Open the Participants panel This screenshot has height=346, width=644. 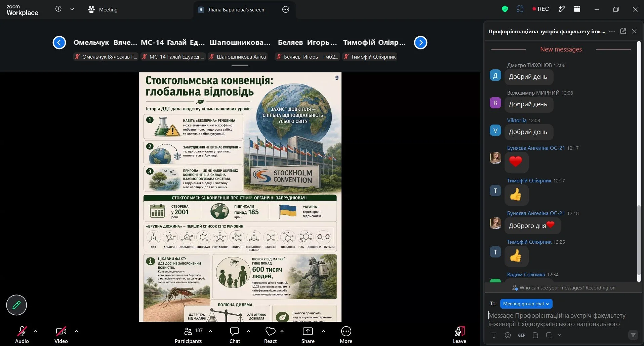click(x=188, y=335)
